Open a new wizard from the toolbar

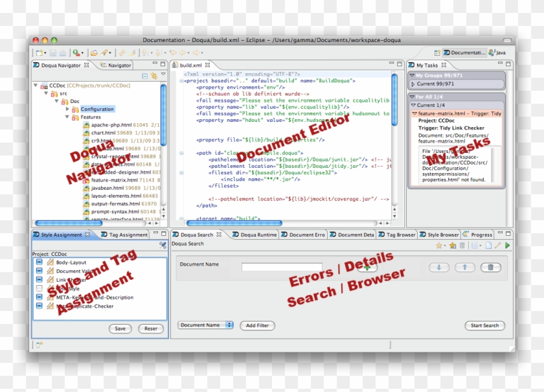click(x=41, y=52)
